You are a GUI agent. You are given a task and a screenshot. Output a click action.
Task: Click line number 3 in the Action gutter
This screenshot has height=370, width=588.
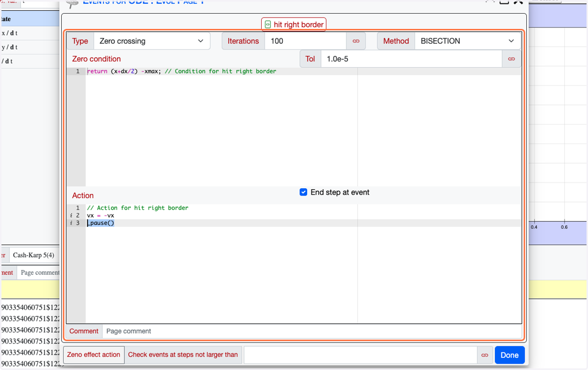point(77,223)
